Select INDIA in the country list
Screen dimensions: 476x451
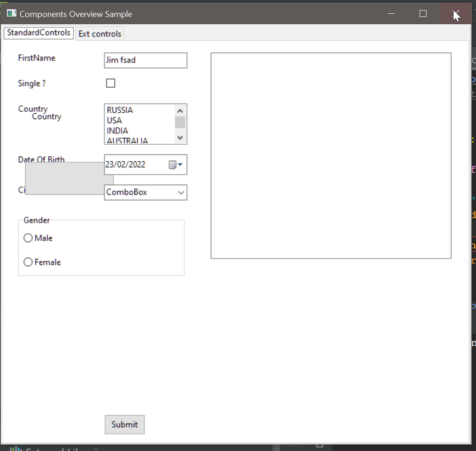117,131
